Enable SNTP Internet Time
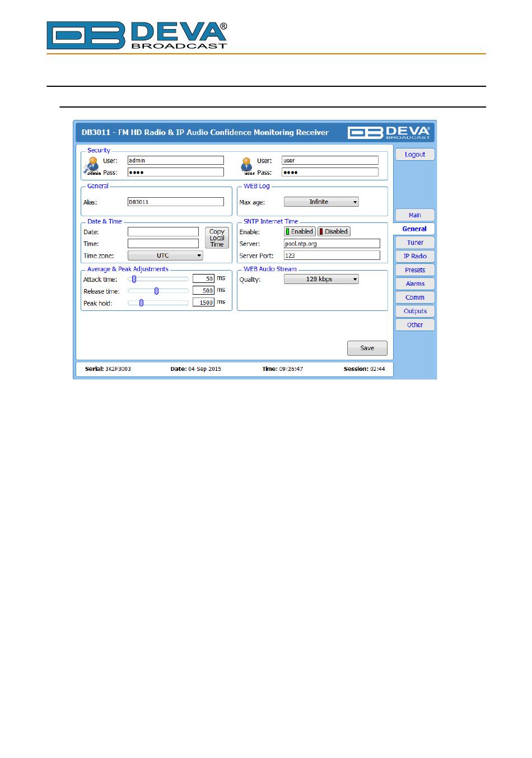532x758 pixels. 300,231
